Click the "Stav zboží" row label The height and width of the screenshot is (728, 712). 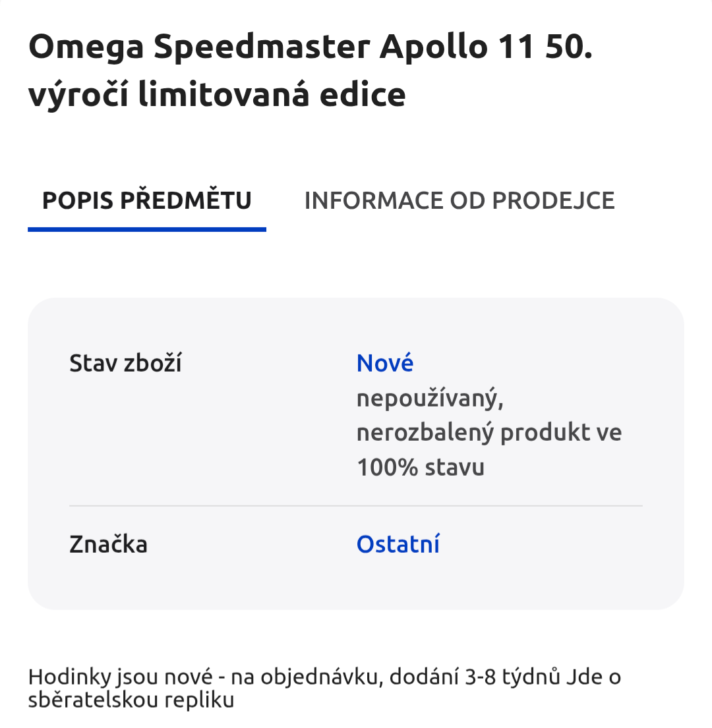coord(125,363)
